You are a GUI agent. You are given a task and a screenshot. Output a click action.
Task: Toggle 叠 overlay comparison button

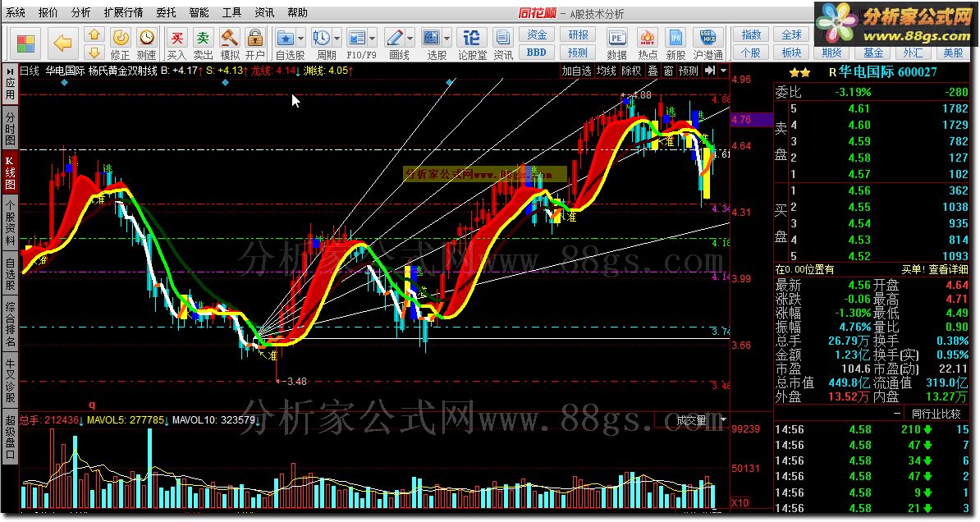click(653, 71)
